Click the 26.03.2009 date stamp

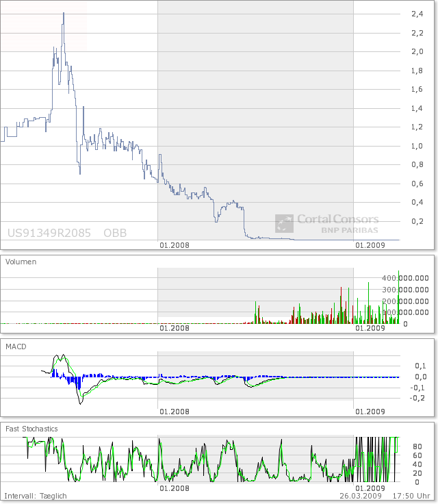point(361,495)
